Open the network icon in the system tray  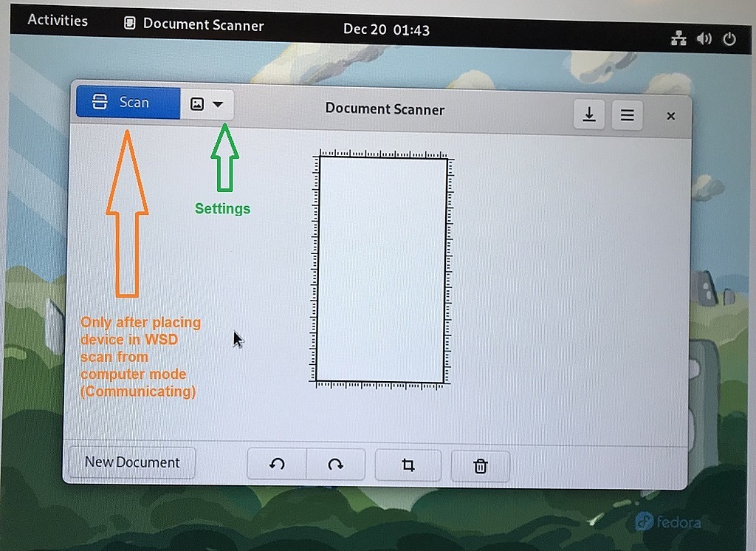pyautogui.click(x=679, y=38)
